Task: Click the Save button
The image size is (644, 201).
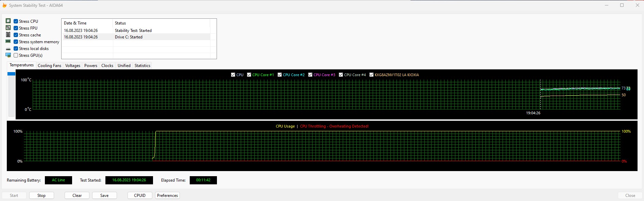Action: click(x=104, y=196)
